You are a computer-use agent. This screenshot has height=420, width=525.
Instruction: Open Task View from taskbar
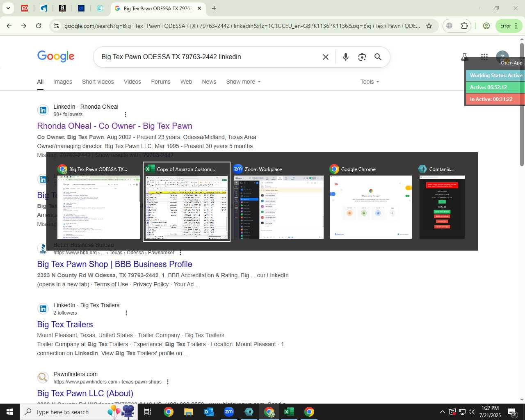pos(148,412)
